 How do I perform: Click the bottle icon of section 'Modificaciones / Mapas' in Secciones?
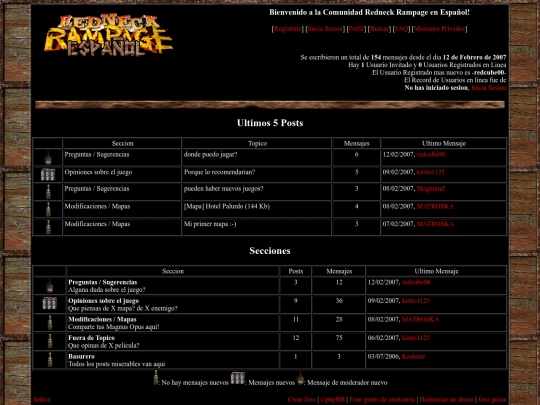pyautogui.click(x=50, y=323)
